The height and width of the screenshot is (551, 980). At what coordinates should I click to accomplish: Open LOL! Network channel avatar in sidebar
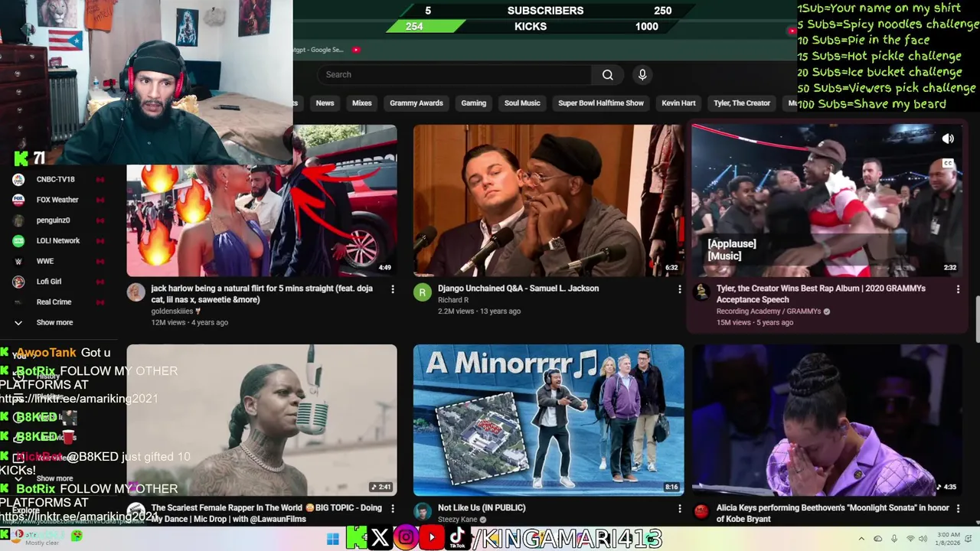point(18,240)
